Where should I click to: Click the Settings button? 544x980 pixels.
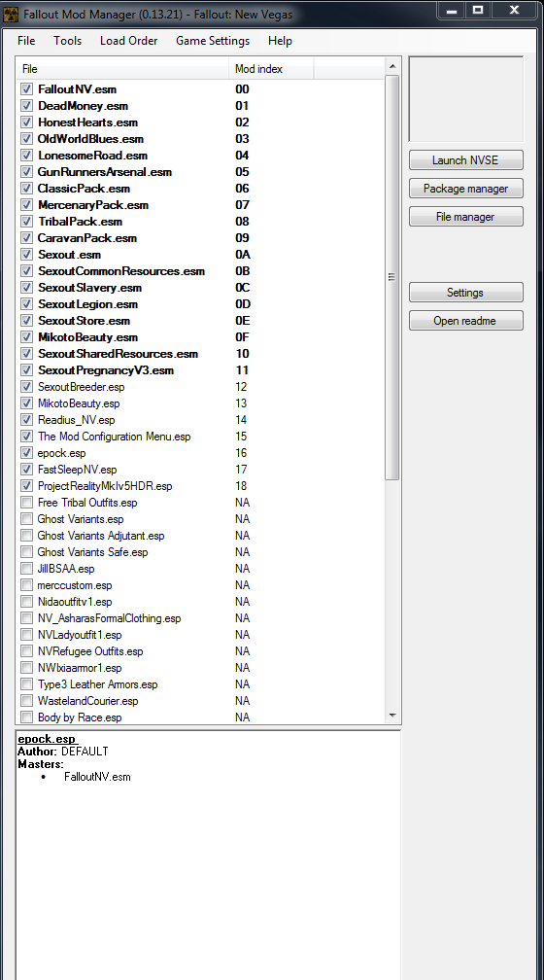tap(466, 292)
